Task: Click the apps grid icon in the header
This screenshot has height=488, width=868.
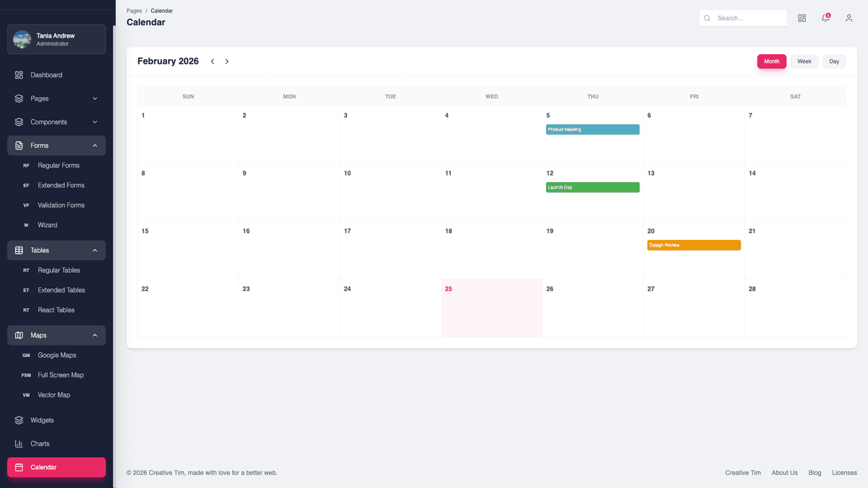Action: 801,18
